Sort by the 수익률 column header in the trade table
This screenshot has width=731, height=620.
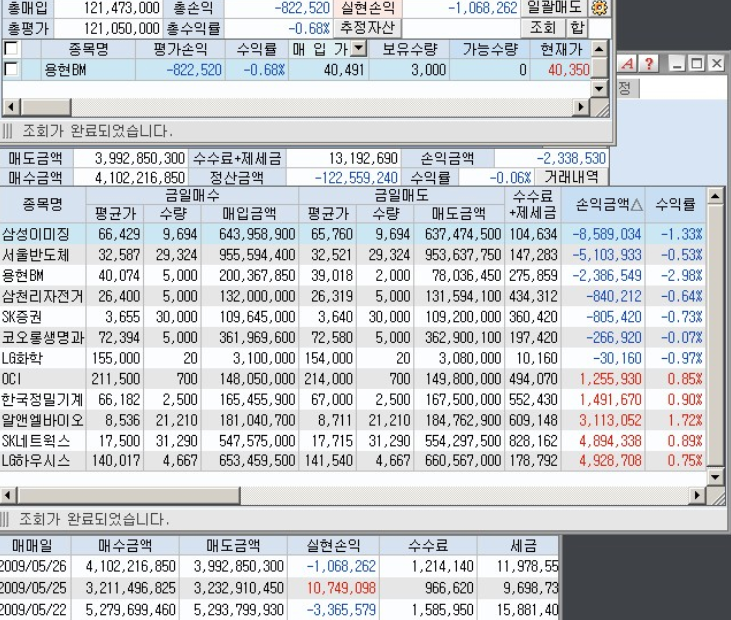click(675, 204)
